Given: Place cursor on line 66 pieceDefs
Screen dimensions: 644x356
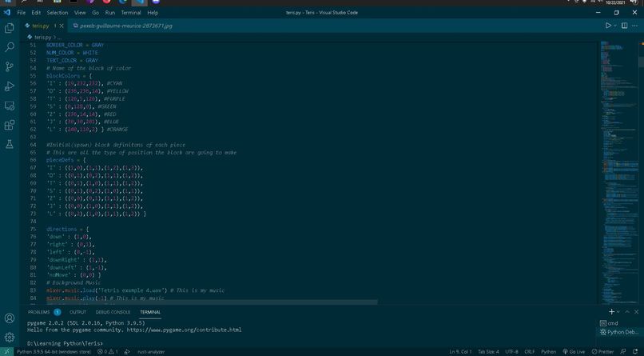Looking at the screenshot, I should 66,160.
